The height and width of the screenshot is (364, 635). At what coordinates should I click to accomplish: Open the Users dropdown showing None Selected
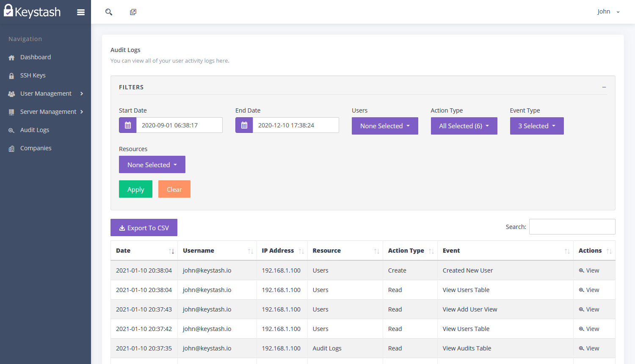point(384,126)
